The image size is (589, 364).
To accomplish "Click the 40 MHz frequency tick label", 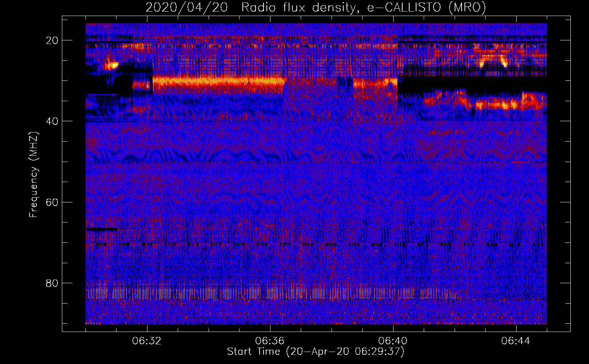I will point(52,121).
